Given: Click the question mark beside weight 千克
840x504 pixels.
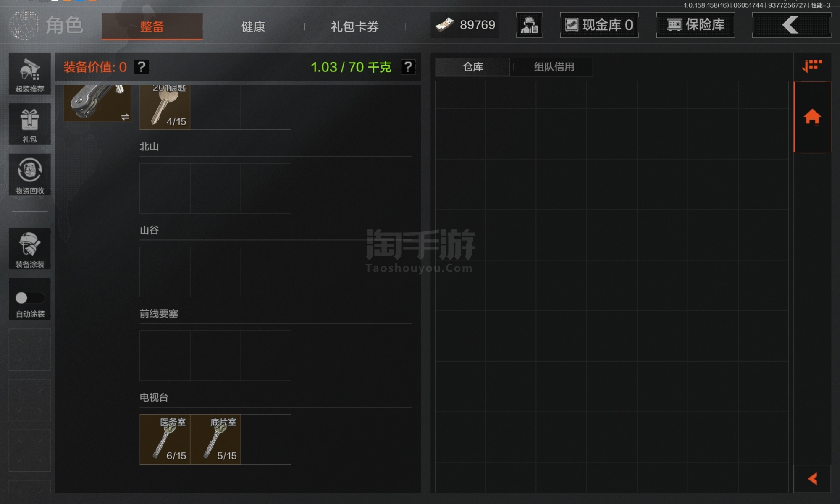Looking at the screenshot, I should 408,67.
